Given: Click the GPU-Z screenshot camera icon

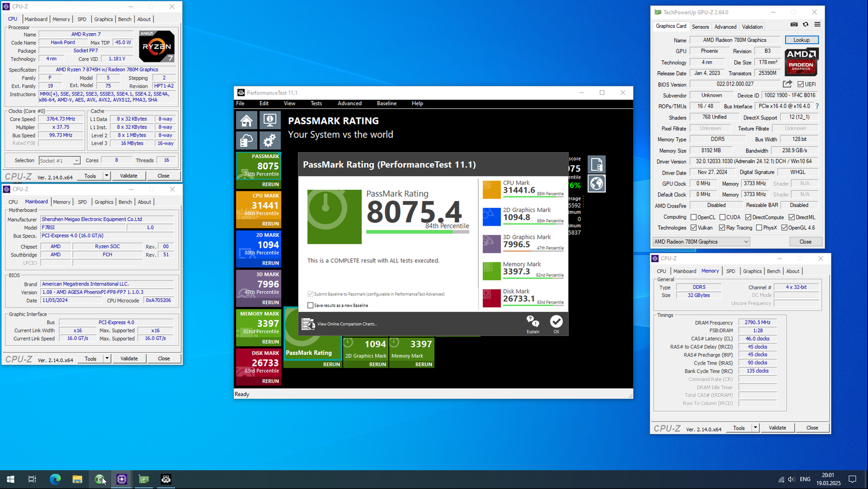Looking at the screenshot, I should click(x=794, y=24).
